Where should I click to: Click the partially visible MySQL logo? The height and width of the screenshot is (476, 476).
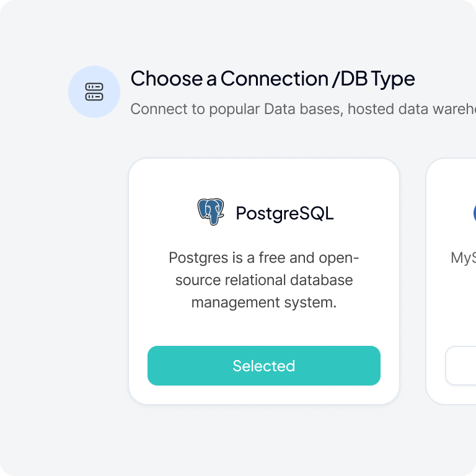[x=474, y=213]
